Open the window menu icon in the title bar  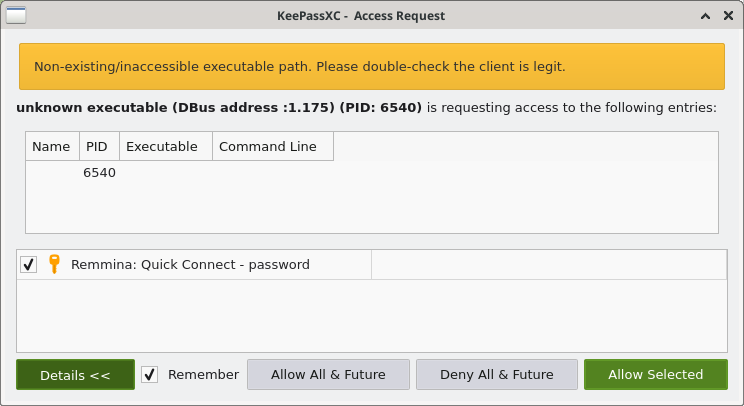(x=16, y=15)
